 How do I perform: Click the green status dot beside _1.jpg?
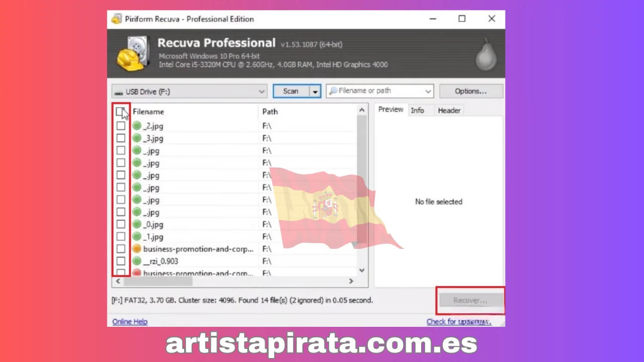(x=136, y=236)
